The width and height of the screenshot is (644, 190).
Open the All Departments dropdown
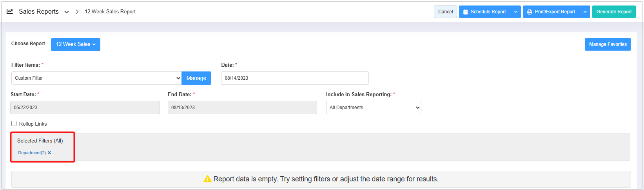(x=373, y=108)
